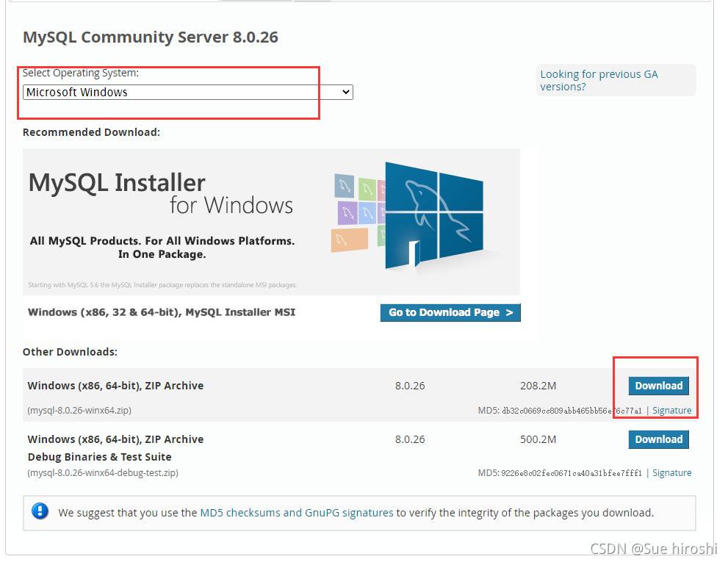Open the 'Looking for previous GA versions?' link
This screenshot has width=728, height=562.
click(599, 80)
